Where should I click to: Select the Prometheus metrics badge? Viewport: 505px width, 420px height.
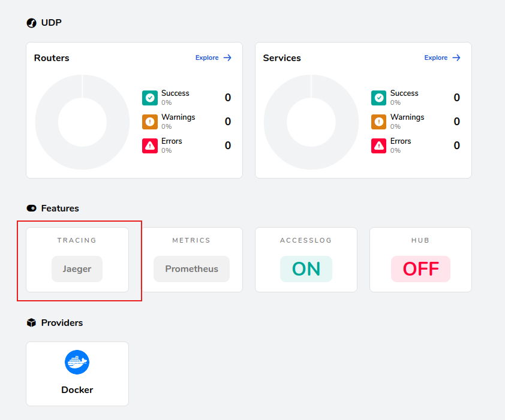191,269
